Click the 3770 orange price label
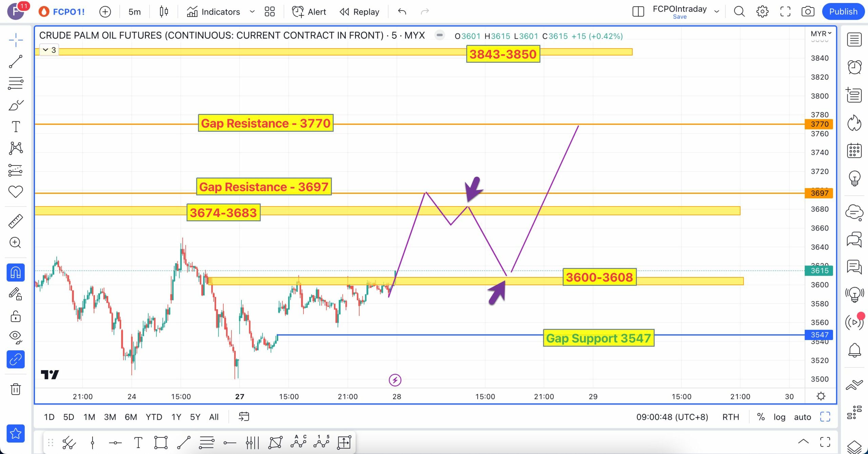 pyautogui.click(x=819, y=124)
